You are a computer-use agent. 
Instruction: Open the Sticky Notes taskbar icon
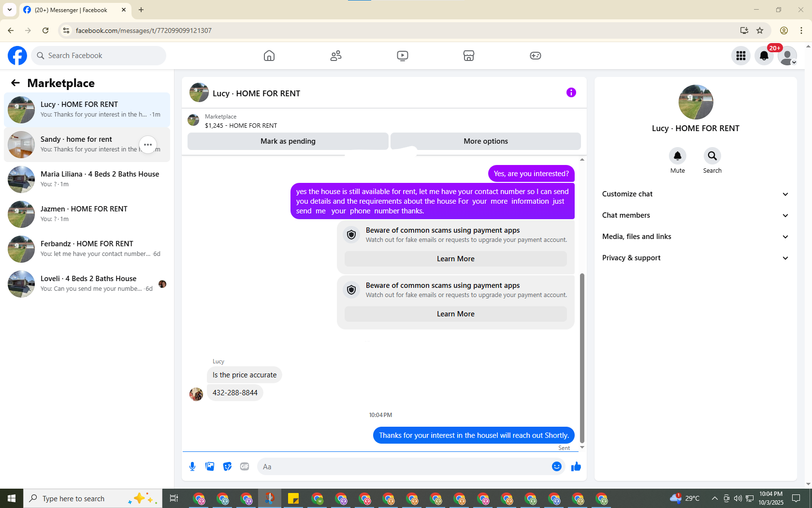pyautogui.click(x=293, y=498)
